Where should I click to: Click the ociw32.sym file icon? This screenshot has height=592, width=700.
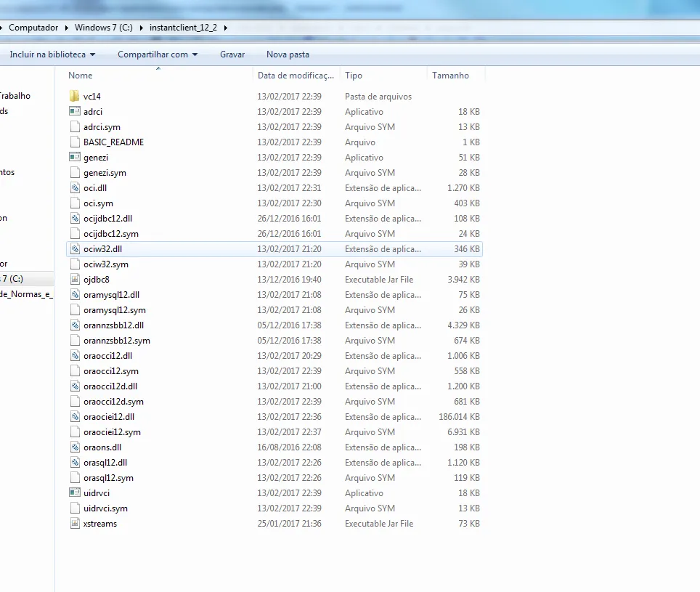tap(75, 264)
